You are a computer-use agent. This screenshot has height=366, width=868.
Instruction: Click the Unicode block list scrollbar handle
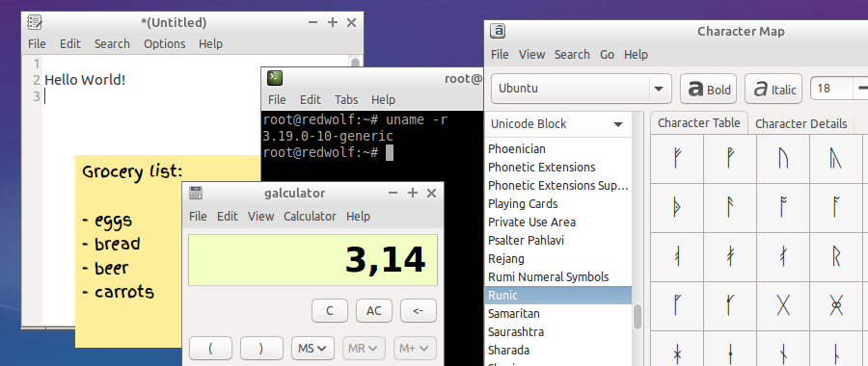point(637,317)
